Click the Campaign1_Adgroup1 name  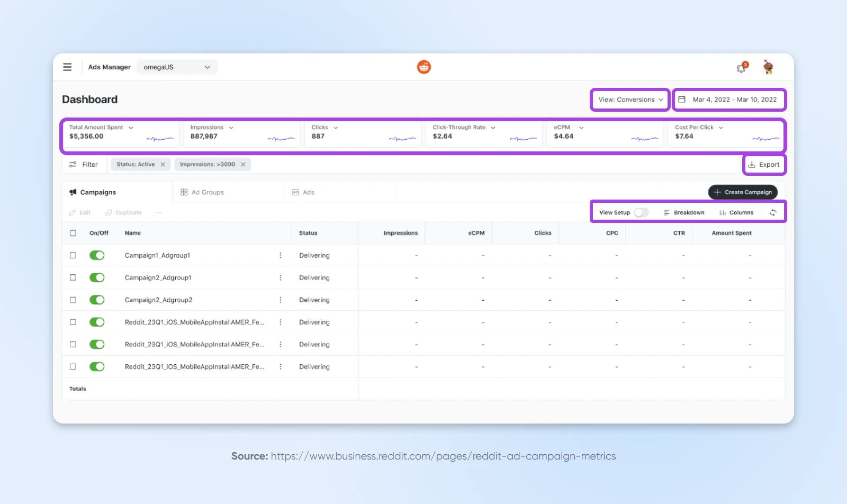(x=157, y=256)
